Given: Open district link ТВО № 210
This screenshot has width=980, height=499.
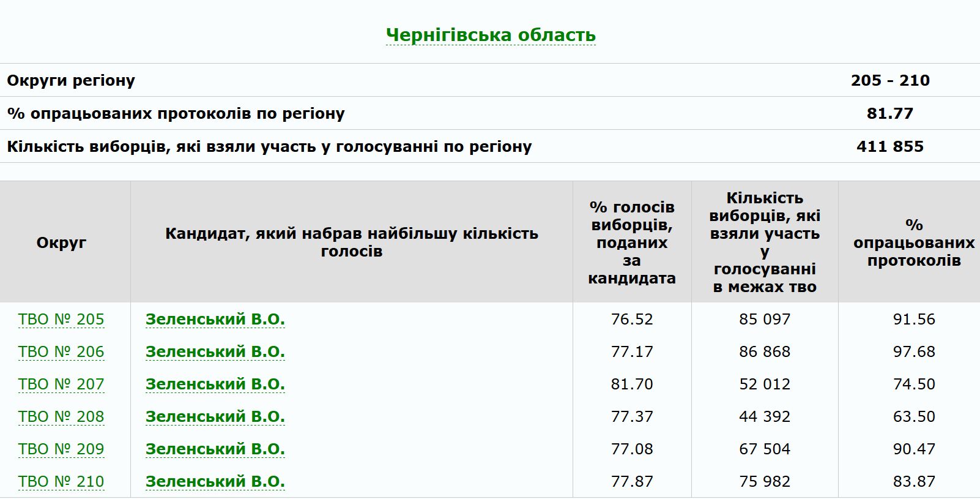Looking at the screenshot, I should coord(61,482).
